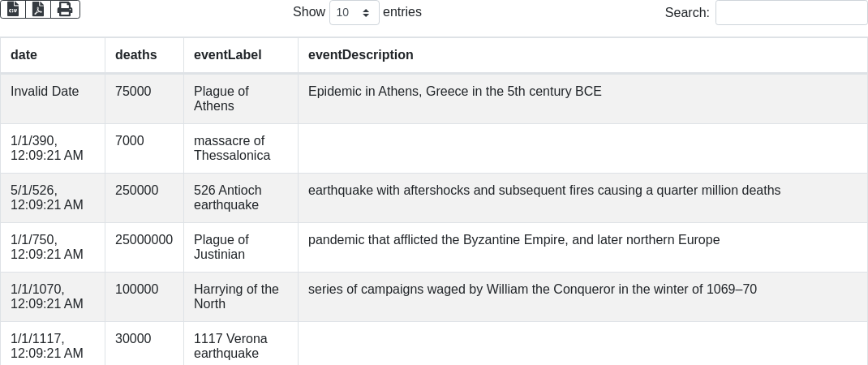Select the Epidemic in Athens description
This screenshot has width=868, height=365.
pos(454,92)
